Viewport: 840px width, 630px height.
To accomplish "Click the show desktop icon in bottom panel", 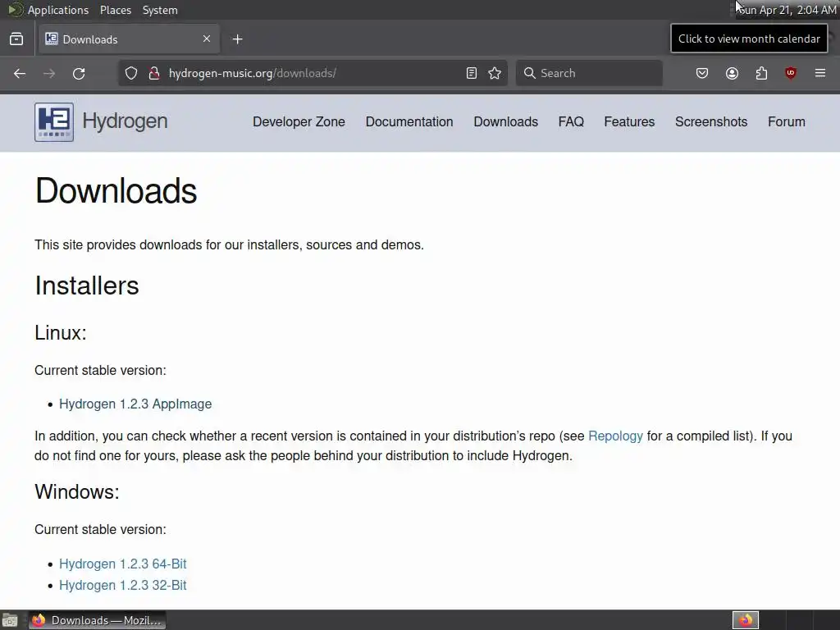I will (10, 620).
